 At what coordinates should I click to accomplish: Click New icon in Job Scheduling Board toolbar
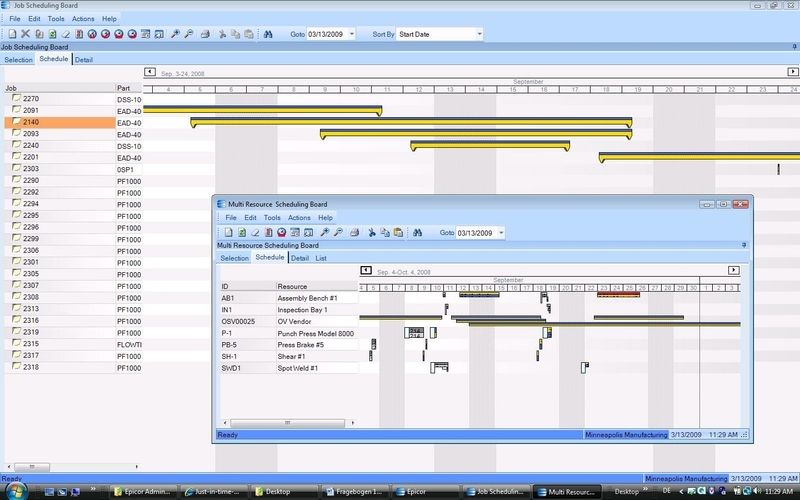(11, 34)
